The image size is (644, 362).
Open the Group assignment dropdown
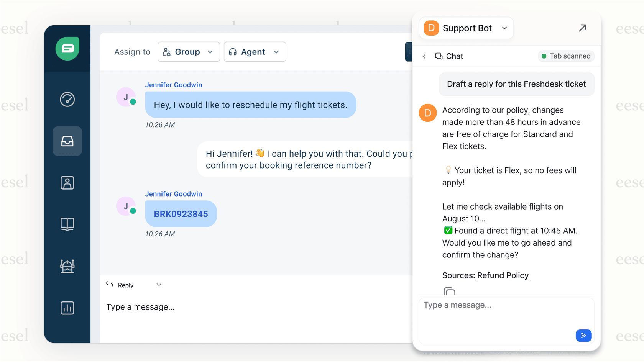click(189, 52)
